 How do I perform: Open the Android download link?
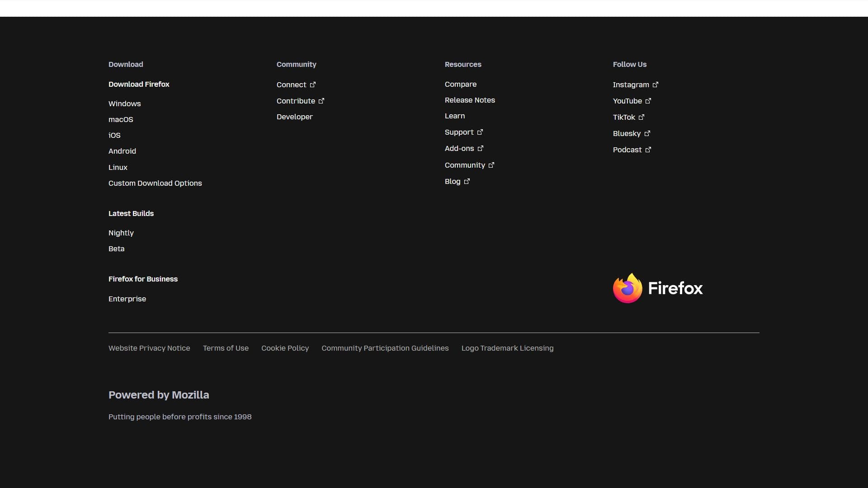(x=122, y=151)
